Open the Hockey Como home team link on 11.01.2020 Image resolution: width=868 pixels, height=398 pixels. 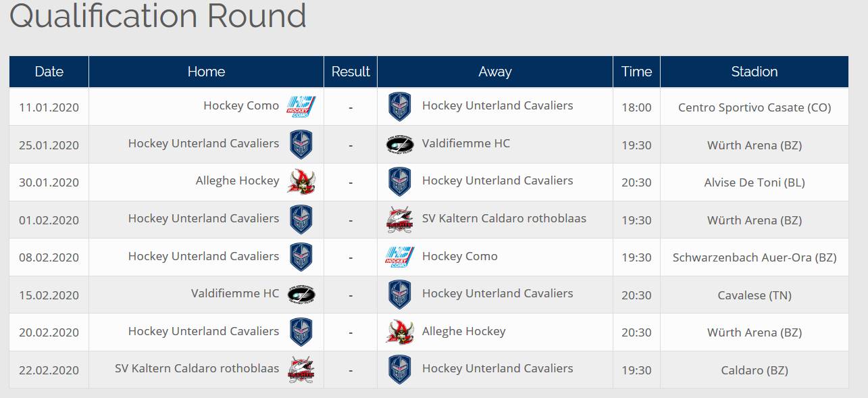click(241, 105)
